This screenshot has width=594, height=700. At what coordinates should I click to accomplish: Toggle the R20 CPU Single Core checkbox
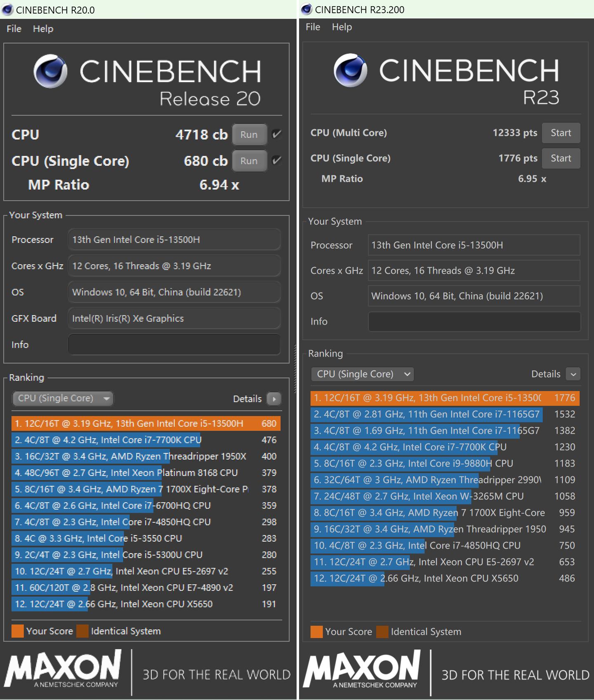(x=277, y=160)
